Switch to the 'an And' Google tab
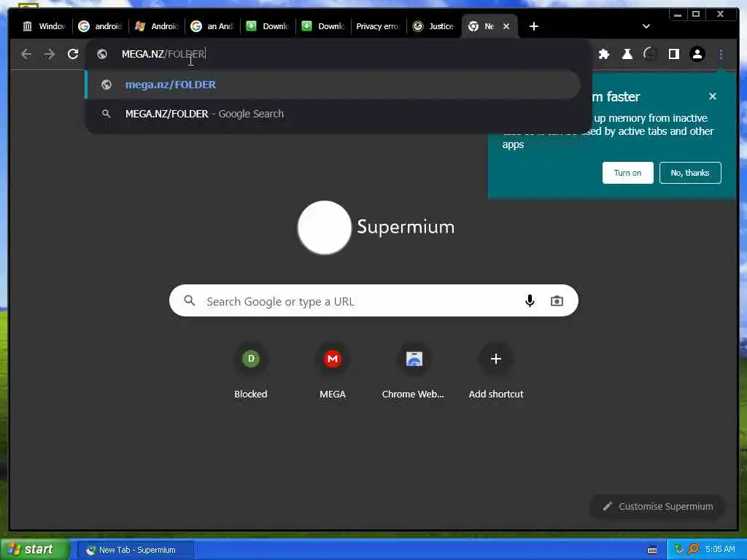This screenshot has height=560, width=747. click(x=212, y=26)
